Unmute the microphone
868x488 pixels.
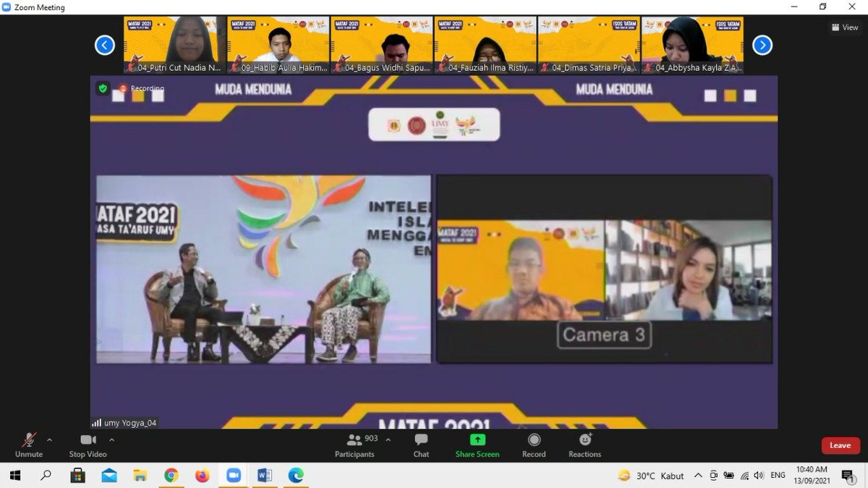[29, 445]
